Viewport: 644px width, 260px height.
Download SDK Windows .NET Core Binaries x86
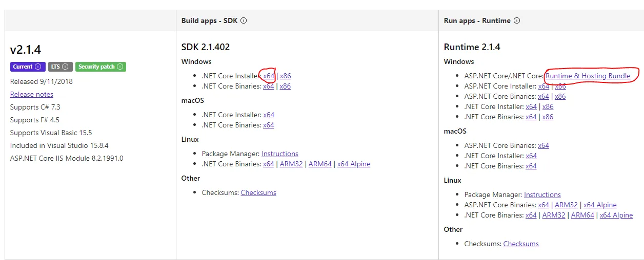(x=285, y=86)
